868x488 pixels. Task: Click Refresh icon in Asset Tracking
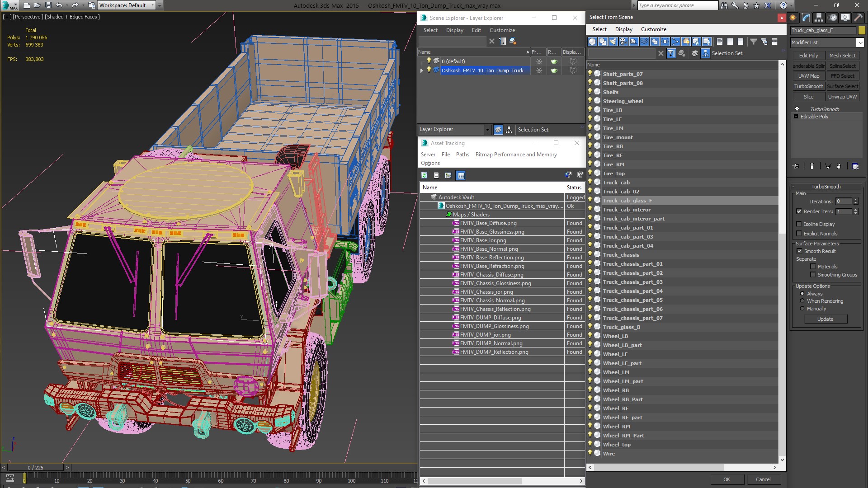click(x=424, y=175)
